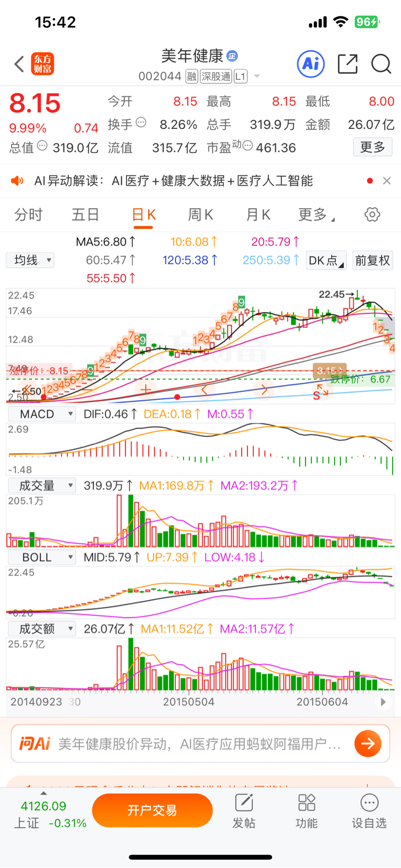This screenshot has width=401, height=868.
Task: Open the DK点 dropdown
Action: click(326, 260)
